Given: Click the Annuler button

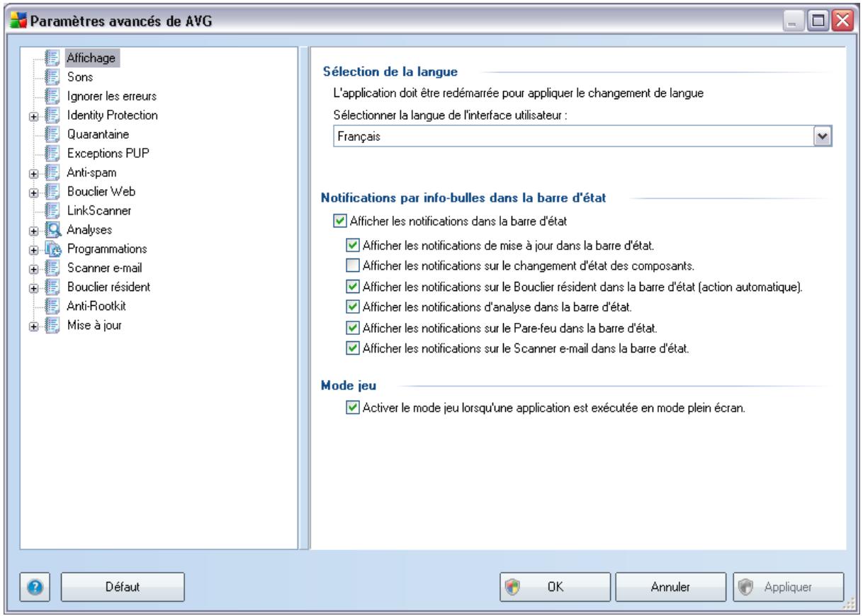Looking at the screenshot, I should tap(672, 587).
